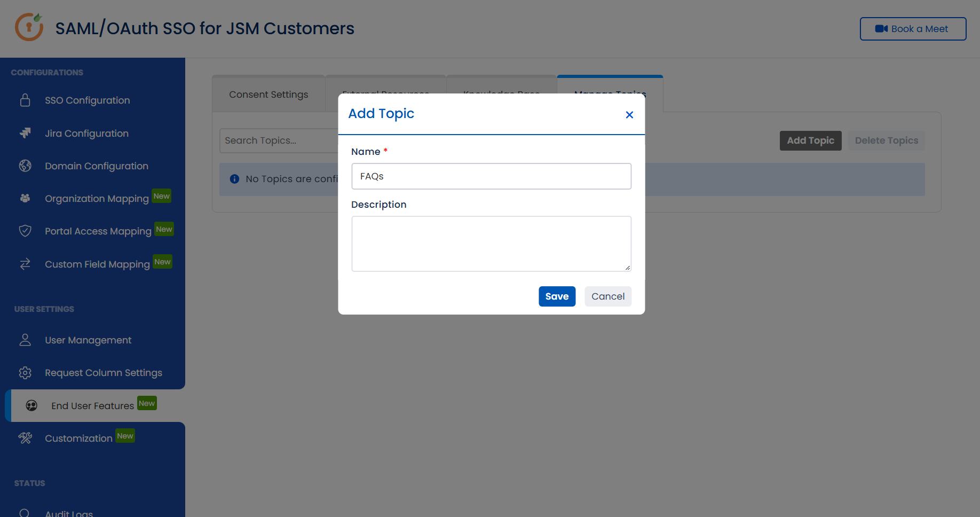Close the Add Topic dialog with X
This screenshot has width=980, height=517.
tap(629, 115)
